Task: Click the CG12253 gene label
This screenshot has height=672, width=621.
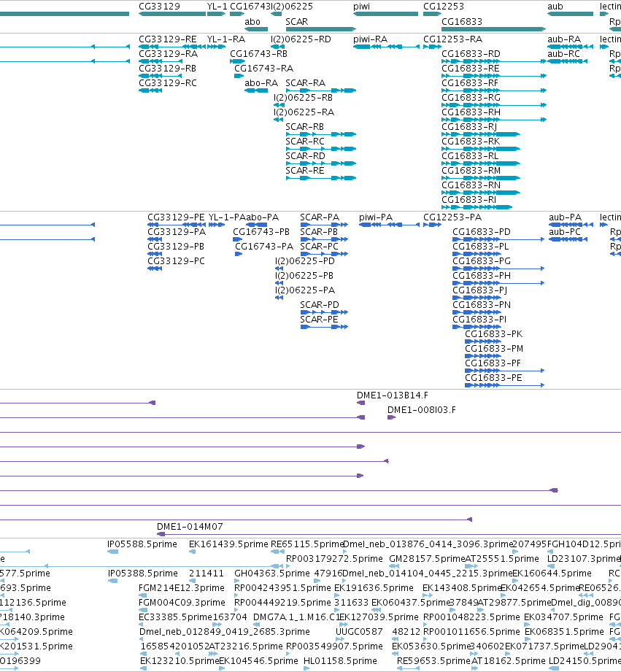Action: pyautogui.click(x=444, y=7)
